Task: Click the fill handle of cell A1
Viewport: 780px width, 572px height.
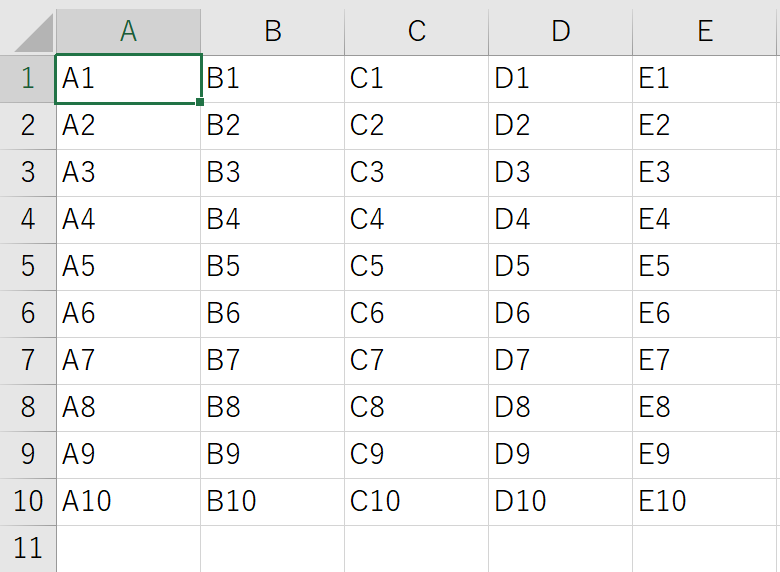Action: [199, 102]
